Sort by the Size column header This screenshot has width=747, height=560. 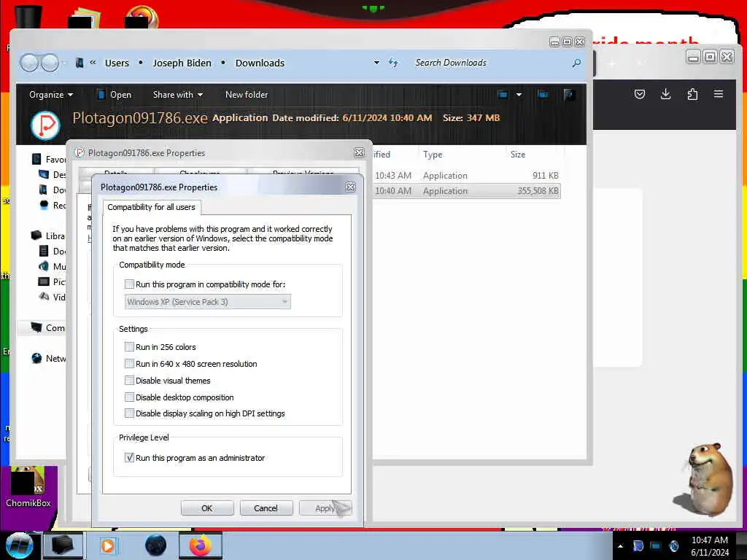pos(518,155)
